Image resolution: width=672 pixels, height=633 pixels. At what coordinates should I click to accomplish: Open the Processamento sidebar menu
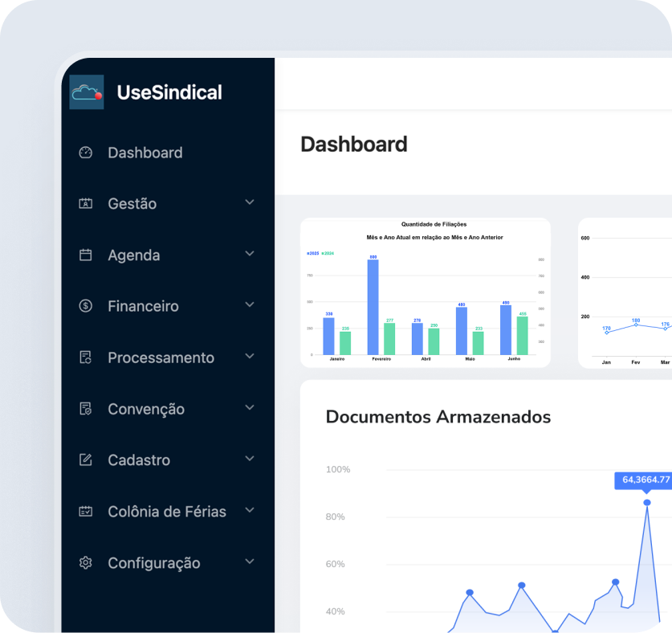(x=168, y=357)
